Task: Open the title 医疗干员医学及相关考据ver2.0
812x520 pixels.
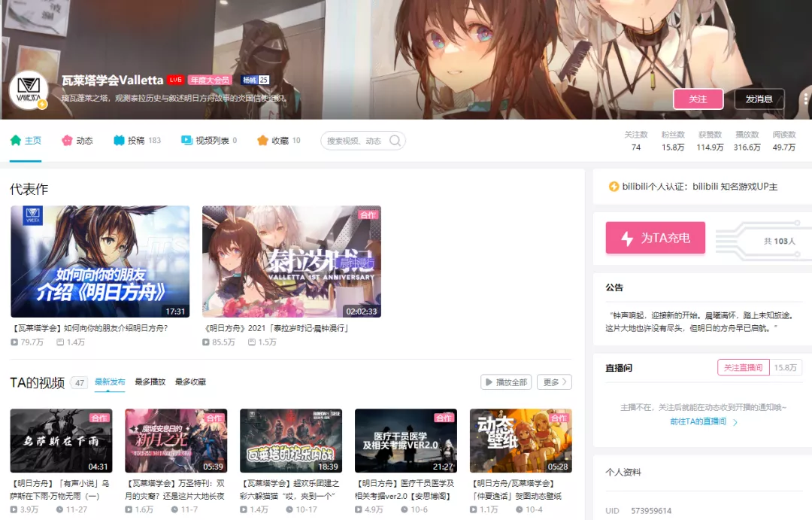Action: click(x=404, y=489)
